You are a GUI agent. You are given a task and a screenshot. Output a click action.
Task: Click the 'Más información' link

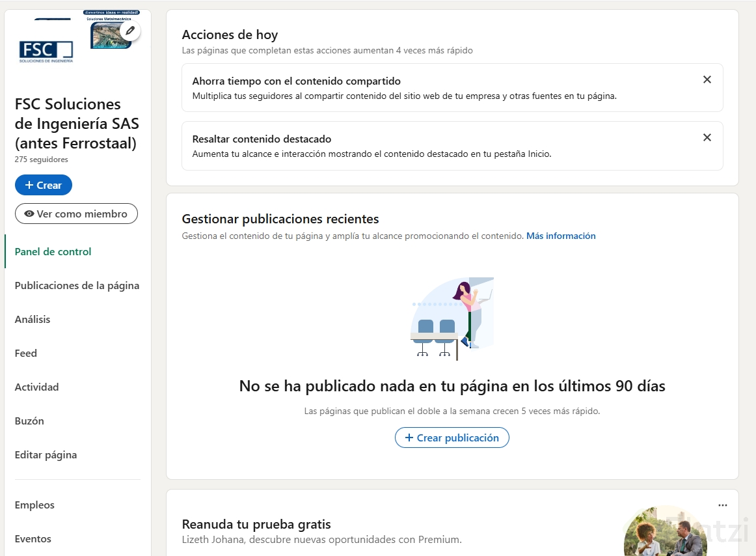pos(561,236)
